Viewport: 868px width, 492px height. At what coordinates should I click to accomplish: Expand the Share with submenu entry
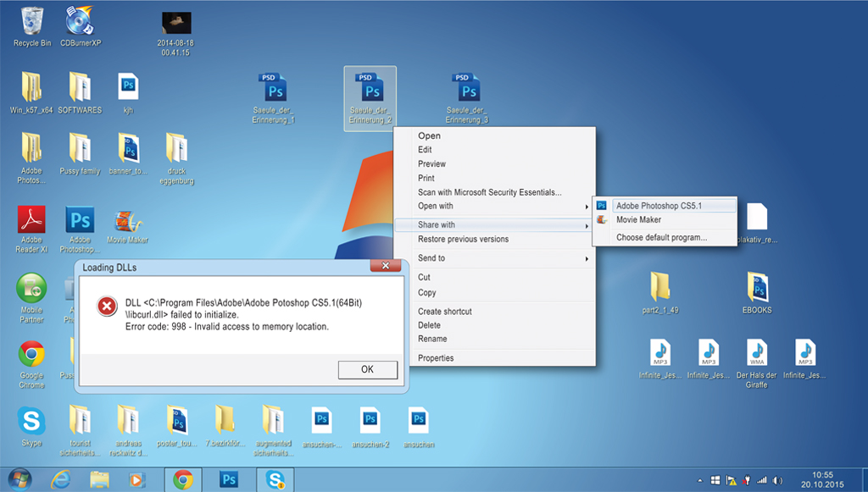(x=494, y=225)
